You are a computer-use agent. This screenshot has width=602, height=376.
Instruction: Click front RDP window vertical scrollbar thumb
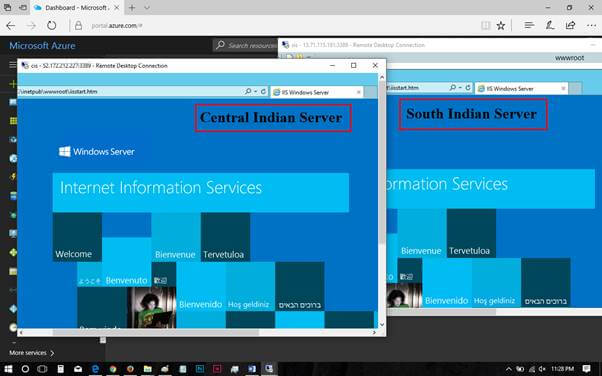click(382, 161)
